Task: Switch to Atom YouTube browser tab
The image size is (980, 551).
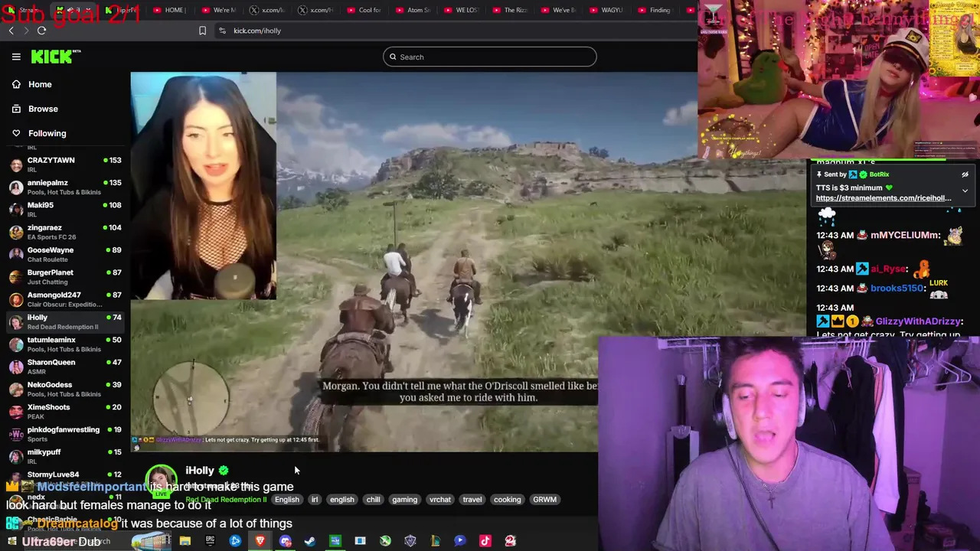Action: pyautogui.click(x=413, y=10)
